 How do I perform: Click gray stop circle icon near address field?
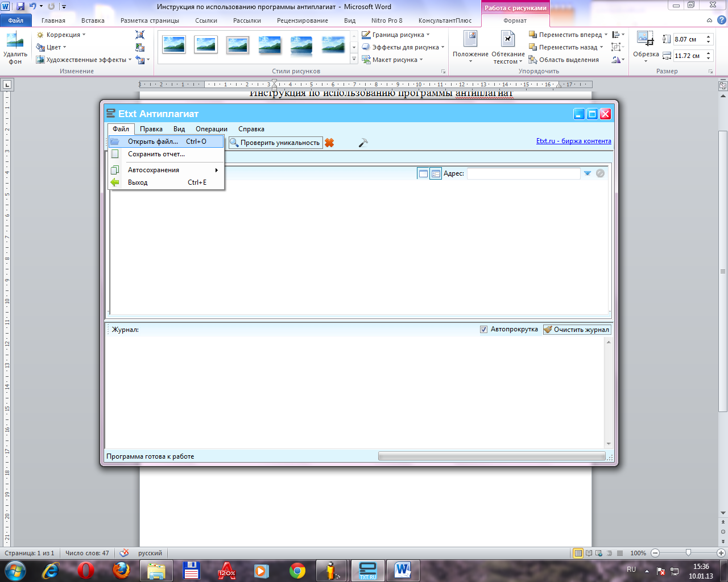(x=600, y=173)
